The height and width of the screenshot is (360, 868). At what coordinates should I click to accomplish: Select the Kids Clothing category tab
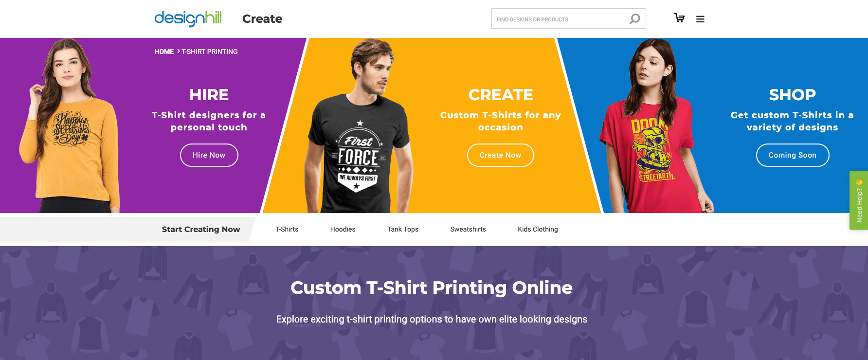(538, 229)
